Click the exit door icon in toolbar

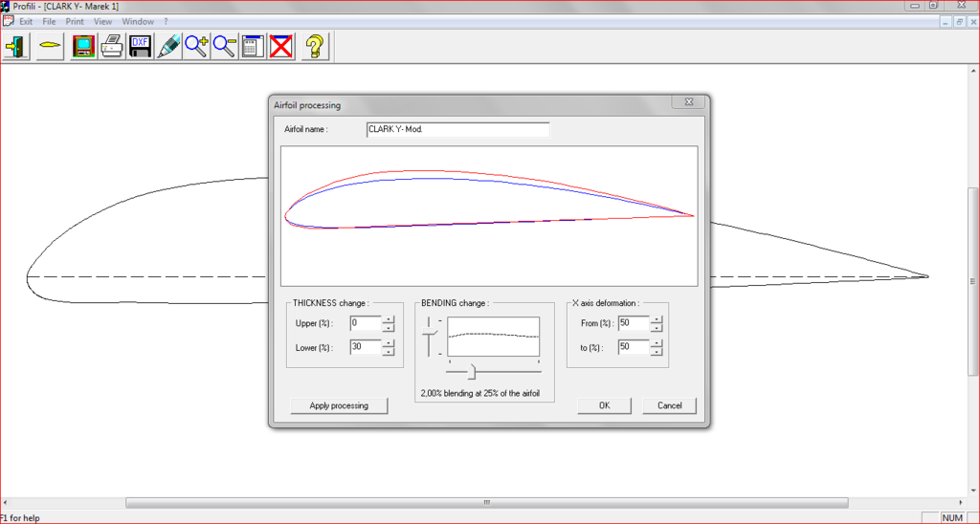[16, 46]
